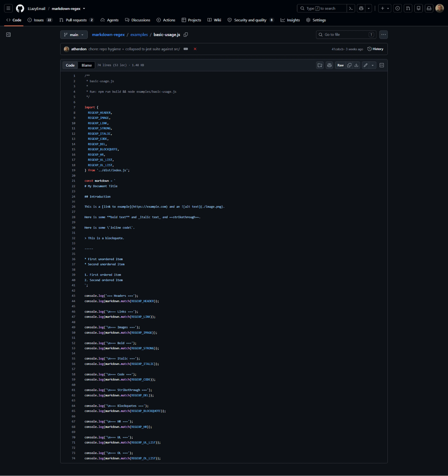Expand the file tree side panel
The image size is (448, 476).
click(8, 35)
